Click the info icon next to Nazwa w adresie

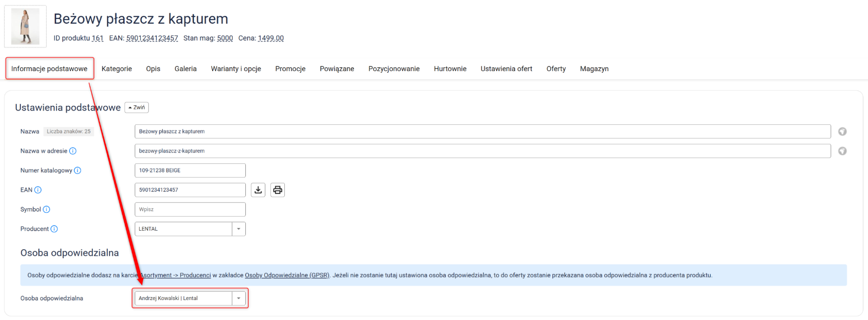(73, 151)
